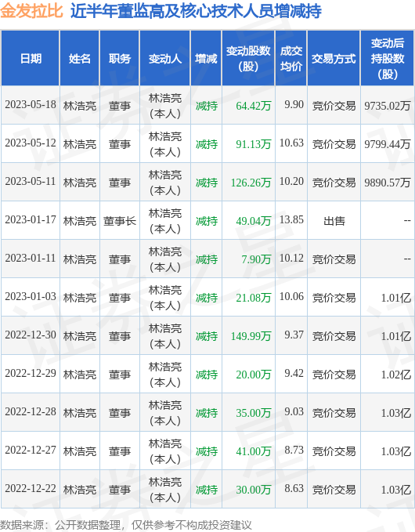
Task: Click the 出售 transaction method cell
Action: [334, 221]
